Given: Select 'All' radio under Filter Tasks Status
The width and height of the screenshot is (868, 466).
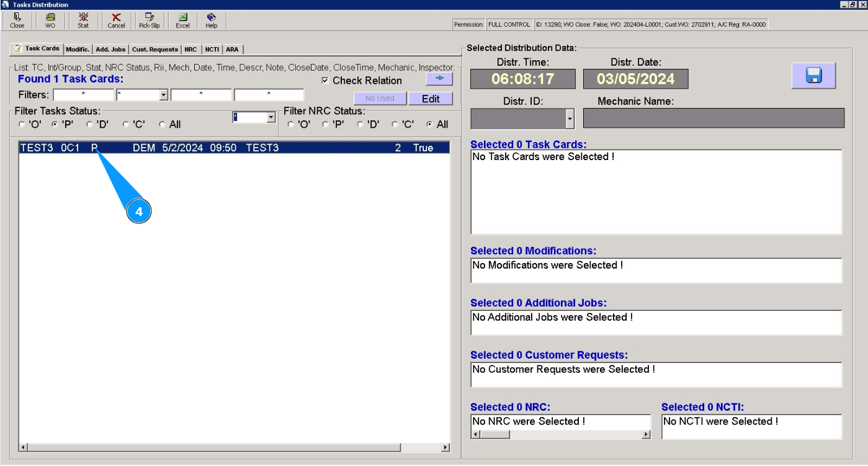Looking at the screenshot, I should pyautogui.click(x=163, y=125).
